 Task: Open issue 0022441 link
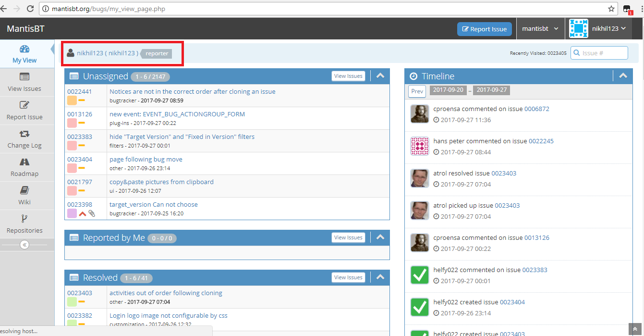point(80,91)
